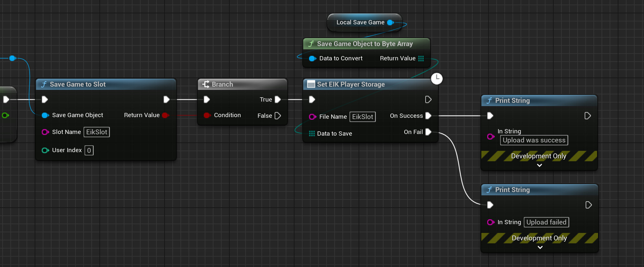This screenshot has height=267, width=644.
Task: Click the On Success execution pin
Action: (428, 116)
